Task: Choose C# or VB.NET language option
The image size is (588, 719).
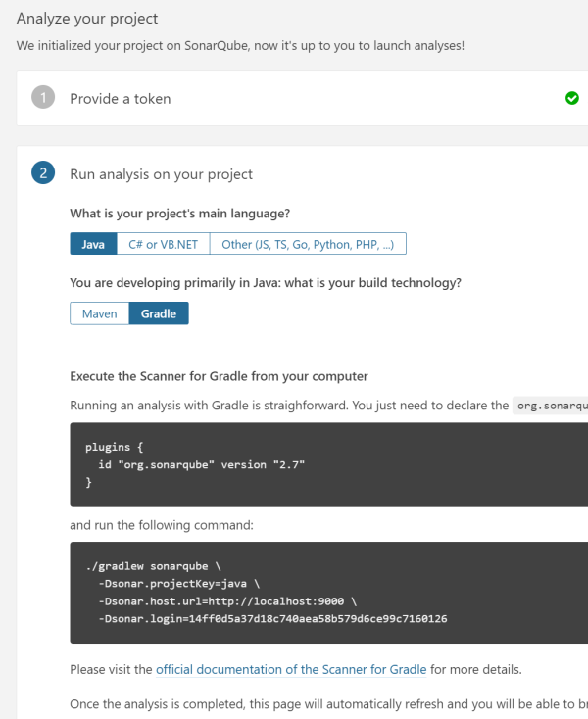Action: coord(163,244)
